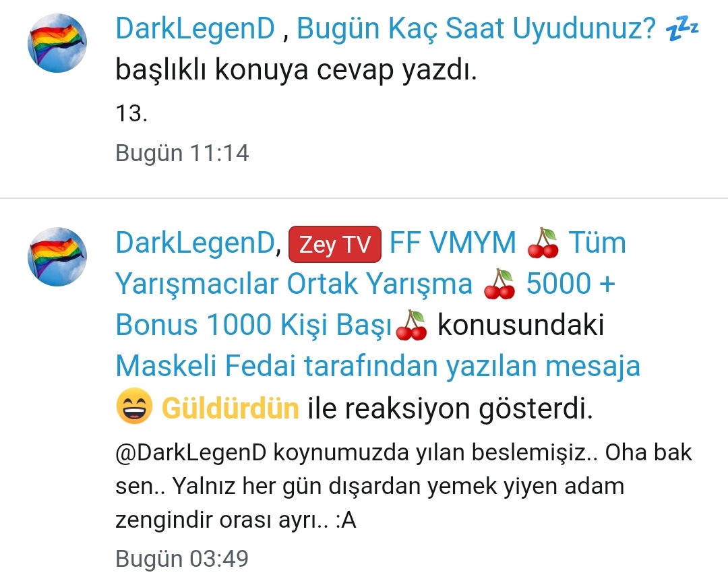Click the Yarışmacılar Ortak Yarışma title text
Viewport: 728px width, 583px height.
294,284
